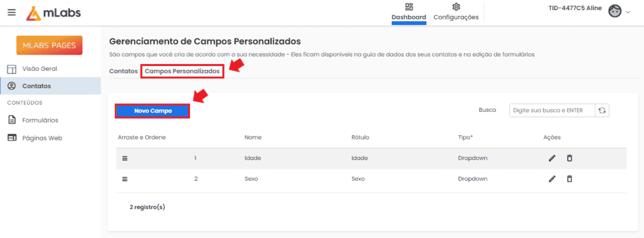The image size is (644, 238).
Task: Click the Novo Campo button
Action: pyautogui.click(x=152, y=111)
